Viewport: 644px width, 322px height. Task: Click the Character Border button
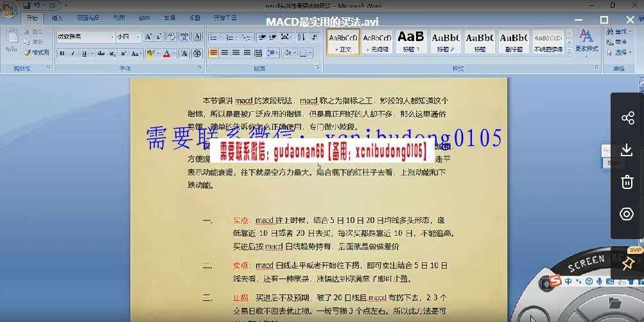[x=197, y=37]
